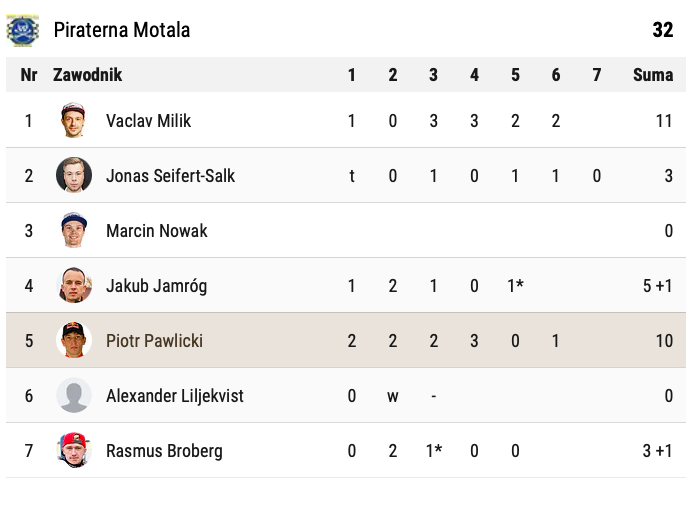Click Vaclav Milik's total of 11
The width and height of the screenshot is (700, 523).
tap(663, 121)
